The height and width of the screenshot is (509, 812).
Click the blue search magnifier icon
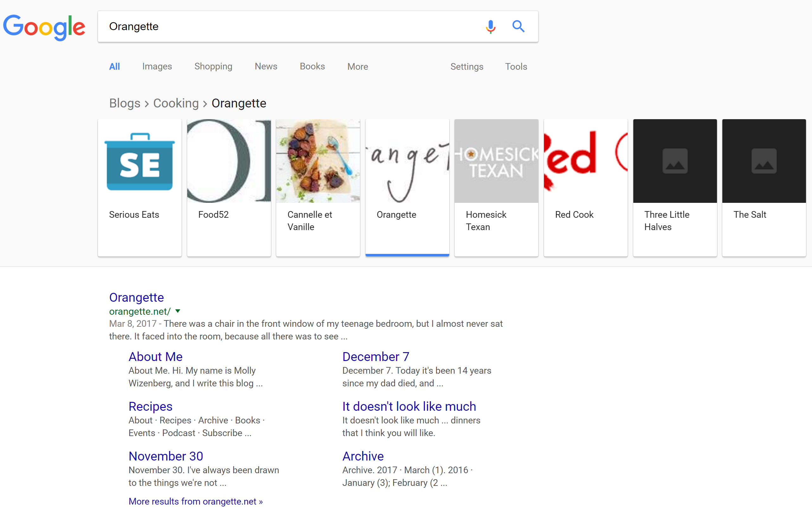coord(518,26)
